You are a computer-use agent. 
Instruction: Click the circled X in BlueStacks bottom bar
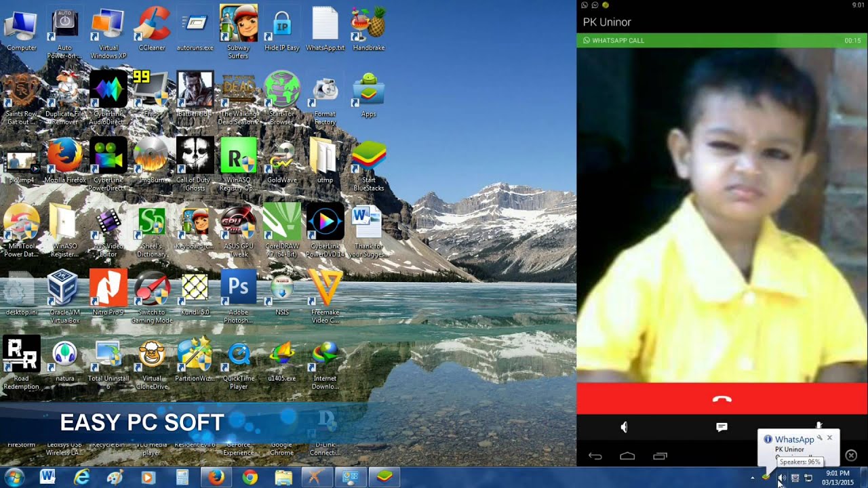pyautogui.click(x=851, y=455)
